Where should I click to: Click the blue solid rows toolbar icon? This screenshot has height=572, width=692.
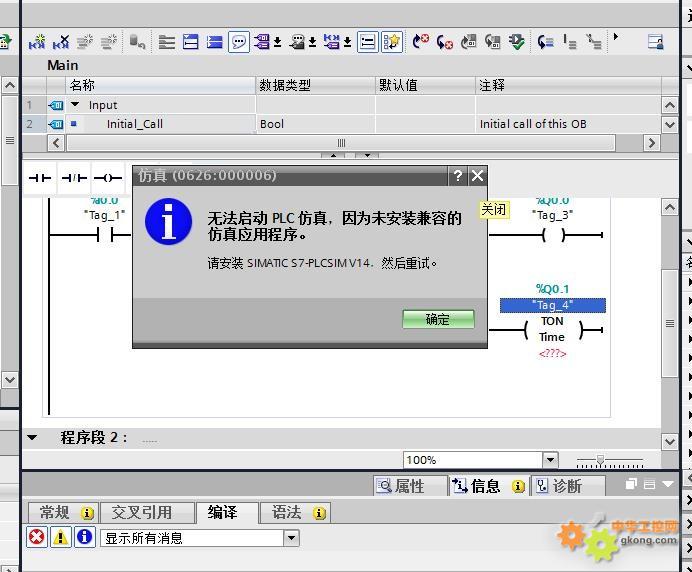point(214,42)
